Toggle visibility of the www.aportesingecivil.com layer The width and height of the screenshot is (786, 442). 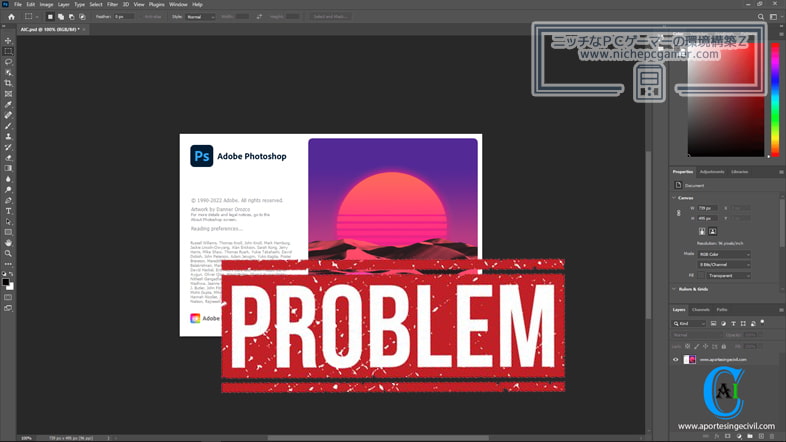pyautogui.click(x=675, y=360)
